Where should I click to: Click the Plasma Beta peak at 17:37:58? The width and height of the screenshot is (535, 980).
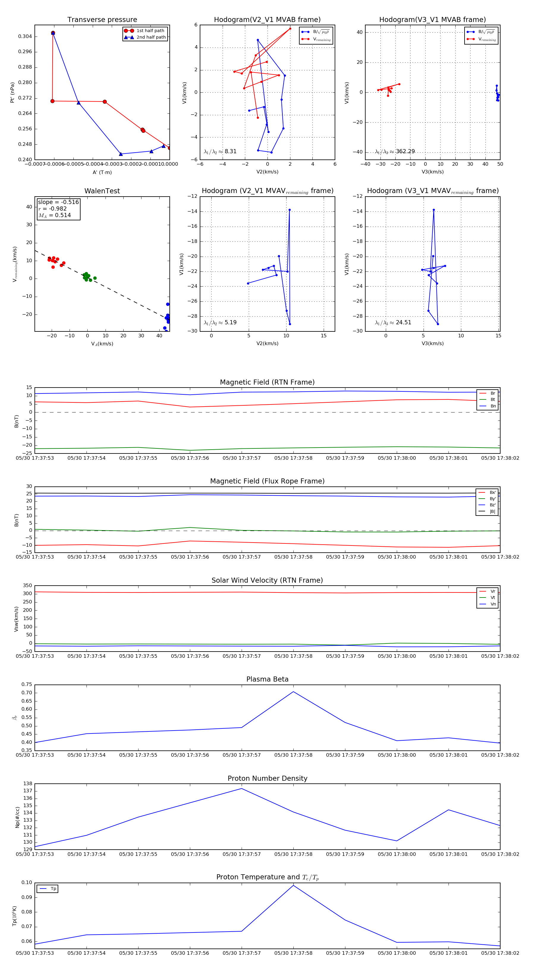pos(293,692)
